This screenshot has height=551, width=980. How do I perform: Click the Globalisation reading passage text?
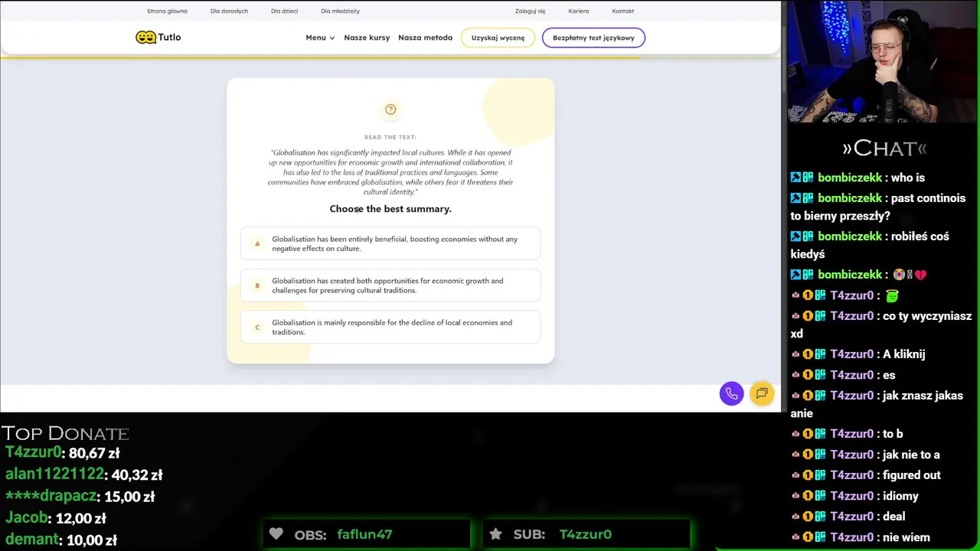390,172
